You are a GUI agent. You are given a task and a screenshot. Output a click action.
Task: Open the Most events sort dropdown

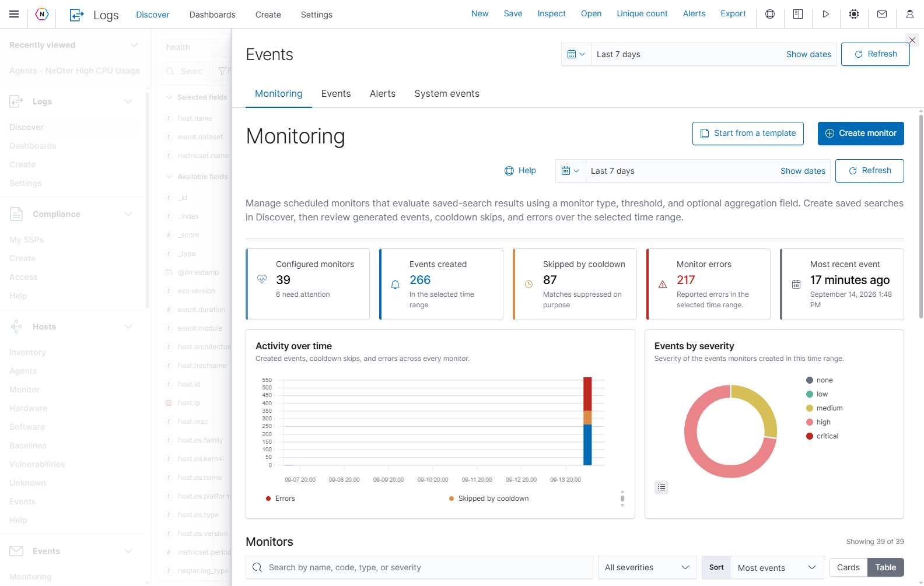coord(777,567)
